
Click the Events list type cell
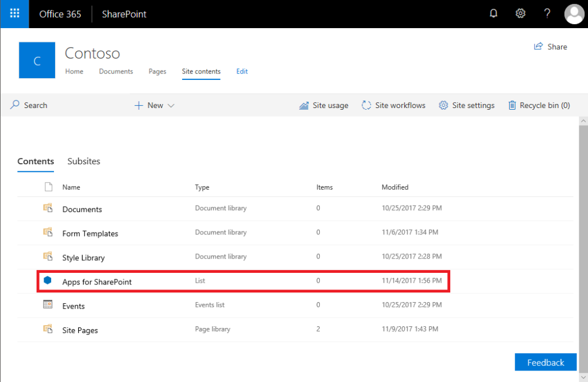coord(210,304)
